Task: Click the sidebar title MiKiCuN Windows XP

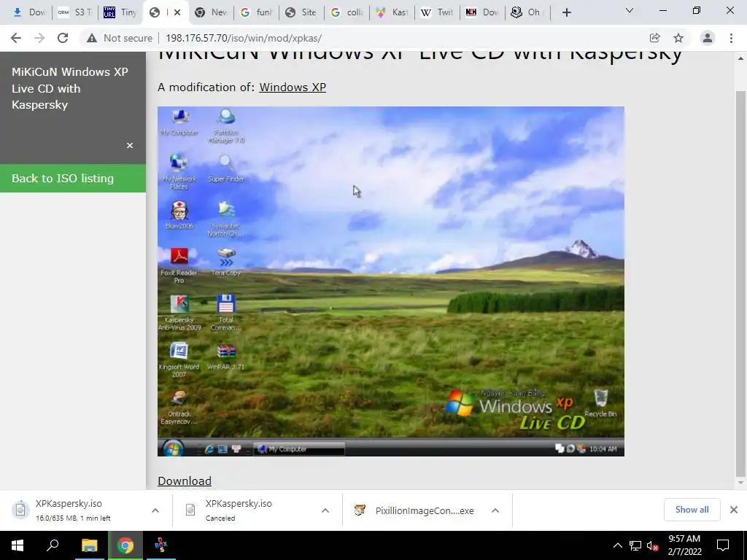Action: (x=69, y=88)
